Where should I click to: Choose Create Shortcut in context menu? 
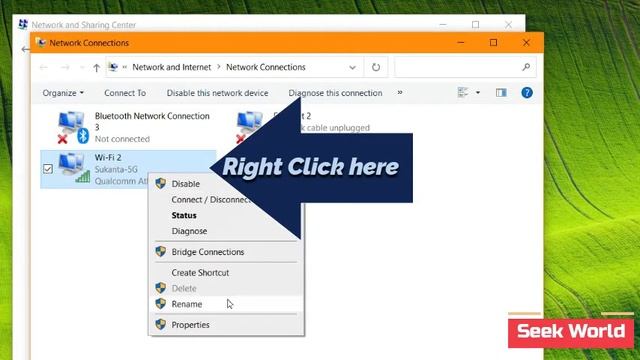[x=200, y=273]
